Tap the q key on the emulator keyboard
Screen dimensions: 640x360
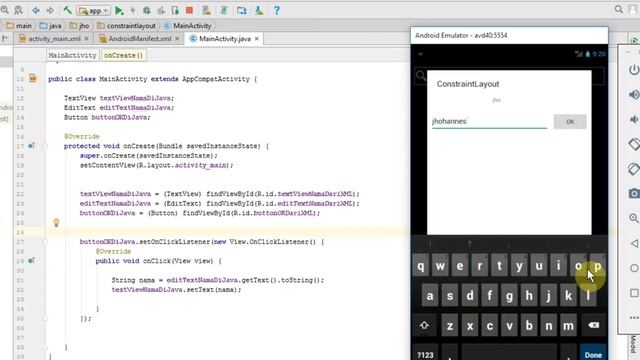click(x=421, y=266)
